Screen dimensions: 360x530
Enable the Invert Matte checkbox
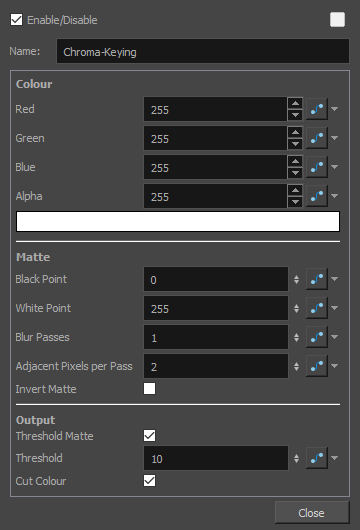[x=149, y=389]
